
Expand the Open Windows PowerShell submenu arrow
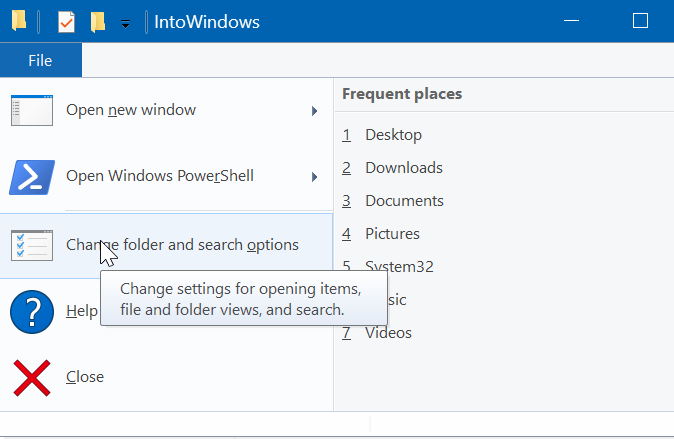(315, 177)
